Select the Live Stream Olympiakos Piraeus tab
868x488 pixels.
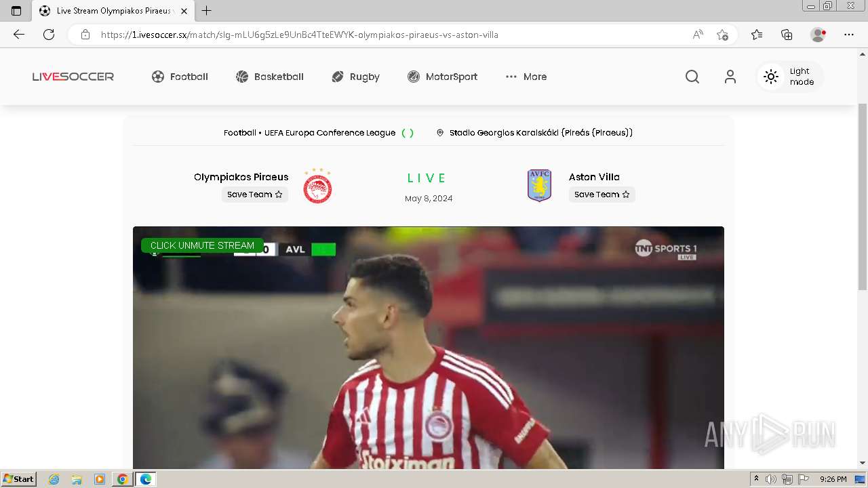click(x=113, y=11)
